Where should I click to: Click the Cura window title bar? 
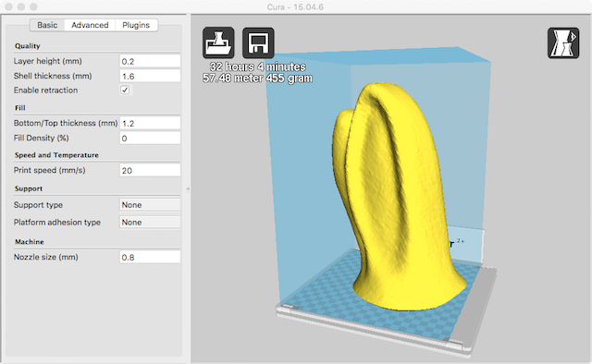coord(296,6)
